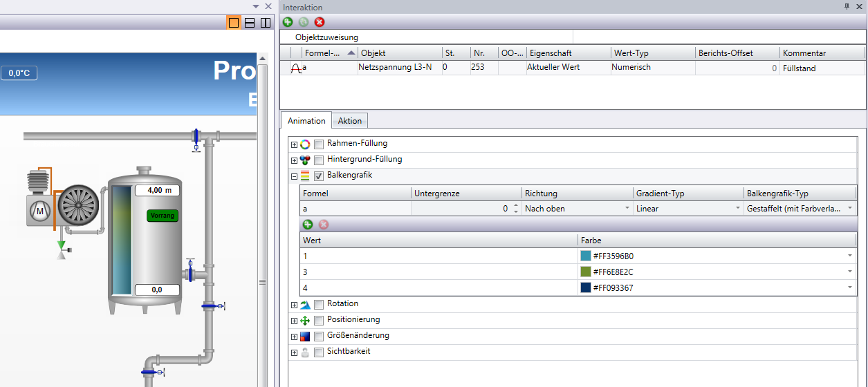Click the blue valve at the tank outlet
The width and height of the screenshot is (868, 387).
tap(190, 272)
